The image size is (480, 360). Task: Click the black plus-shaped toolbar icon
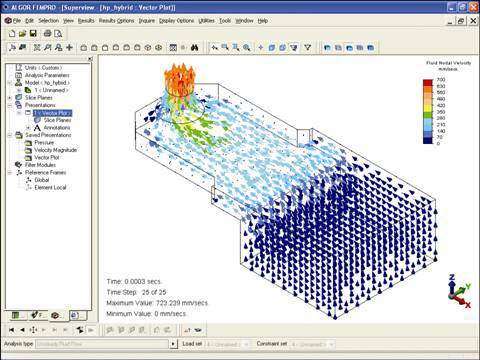(x=69, y=48)
